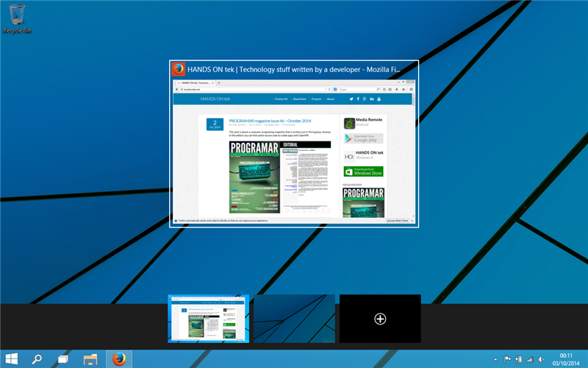The width and height of the screenshot is (588, 368).
Task: Switch to the first virtual desktop thumbnail
Action: [x=209, y=319]
